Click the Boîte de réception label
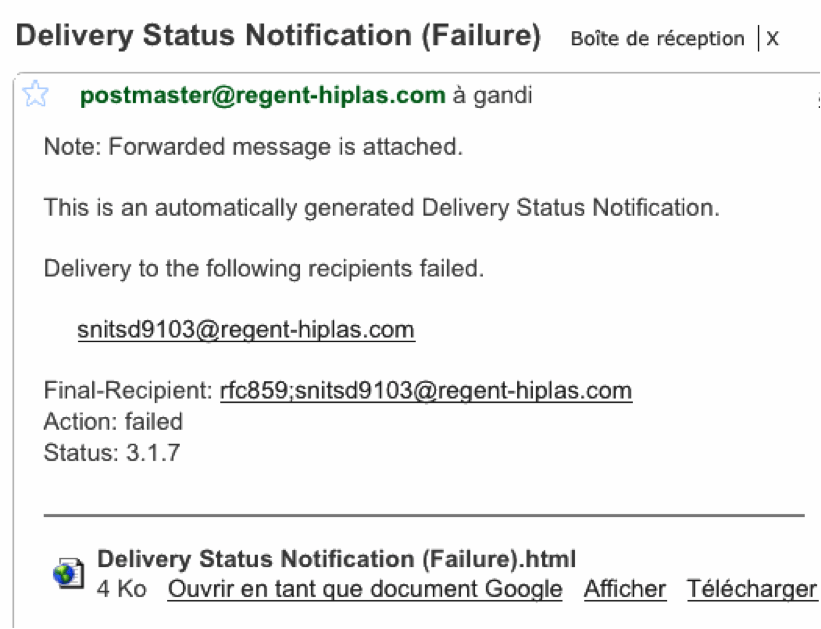 [x=657, y=39]
